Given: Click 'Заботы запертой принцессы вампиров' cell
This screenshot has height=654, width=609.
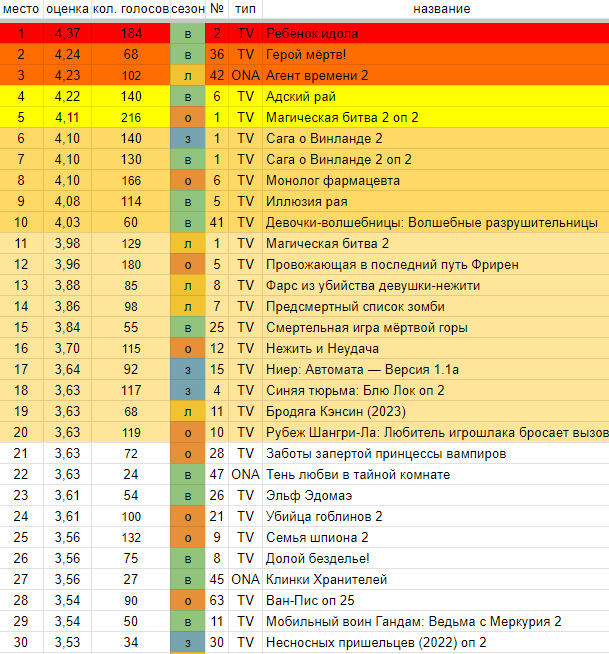Looking at the screenshot, I should (435, 453).
